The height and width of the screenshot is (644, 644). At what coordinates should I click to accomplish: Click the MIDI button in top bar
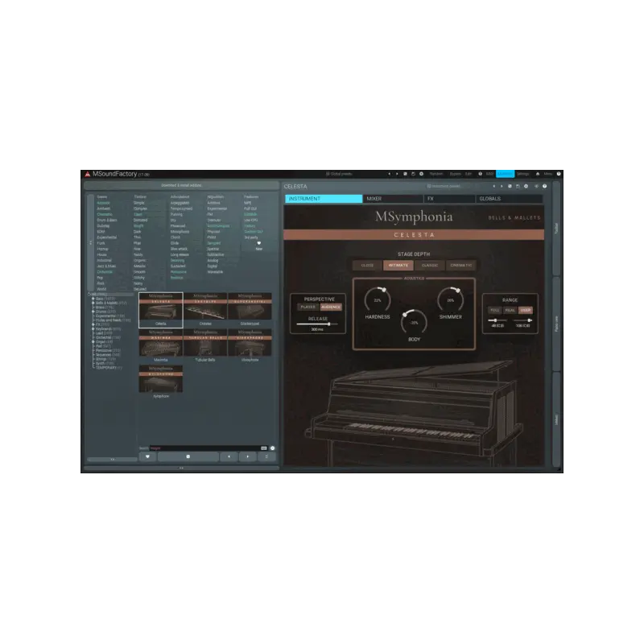pyautogui.click(x=489, y=174)
